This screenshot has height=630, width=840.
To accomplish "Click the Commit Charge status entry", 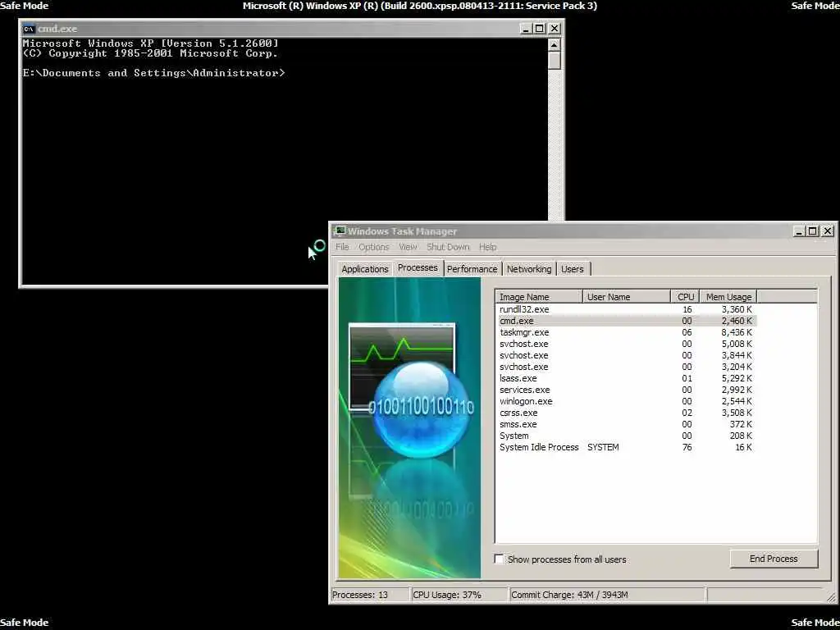I will pos(607,595).
